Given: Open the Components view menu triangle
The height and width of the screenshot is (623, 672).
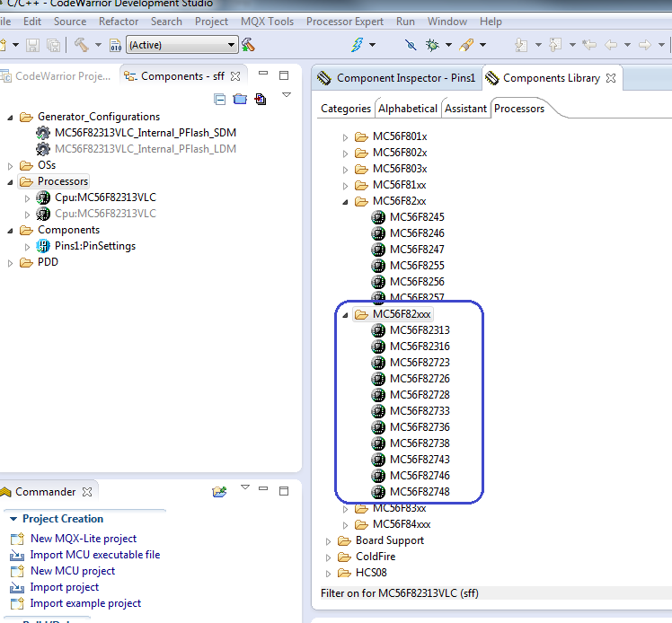Looking at the screenshot, I should point(287,94).
